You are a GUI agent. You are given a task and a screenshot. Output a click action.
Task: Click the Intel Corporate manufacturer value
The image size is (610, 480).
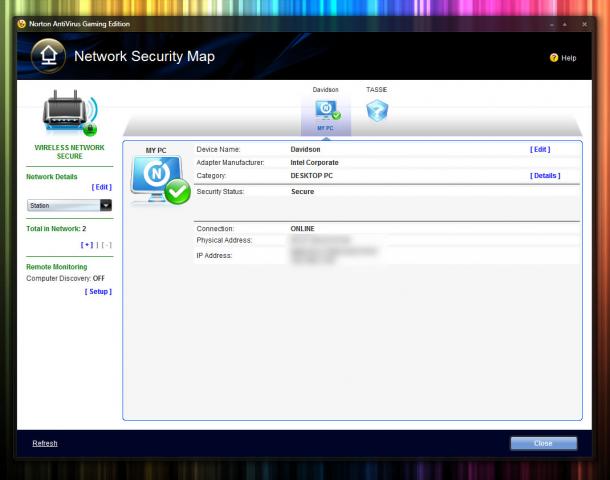click(x=314, y=163)
